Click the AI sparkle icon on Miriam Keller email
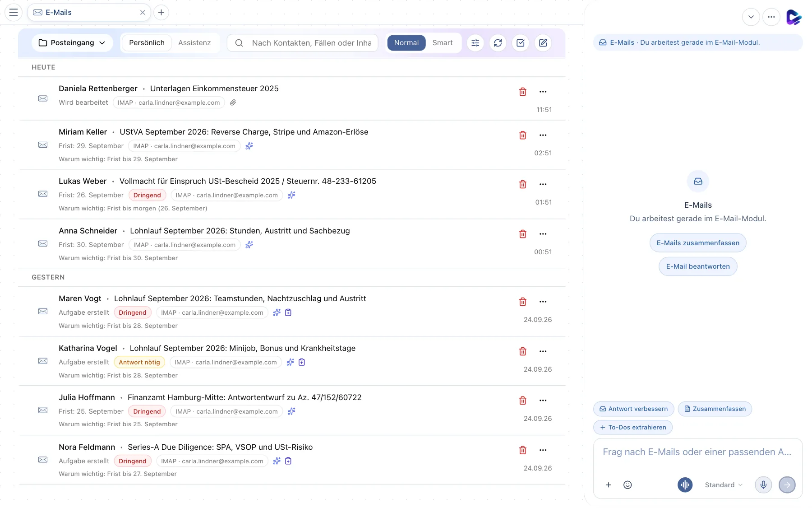Viewport: 812px width, 508px height. point(249,146)
